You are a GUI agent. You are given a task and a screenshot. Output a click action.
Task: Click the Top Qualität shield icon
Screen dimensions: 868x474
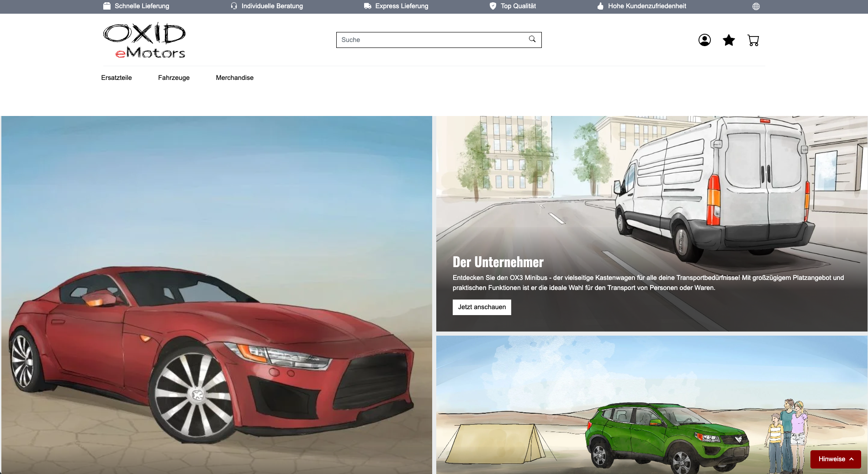492,6
